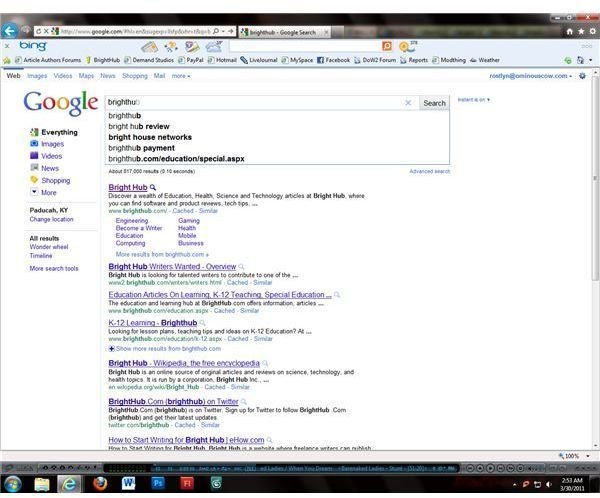This screenshot has height=498, width=600.
Task: Choose suggestion 'bright hub review'
Action: pos(139,126)
